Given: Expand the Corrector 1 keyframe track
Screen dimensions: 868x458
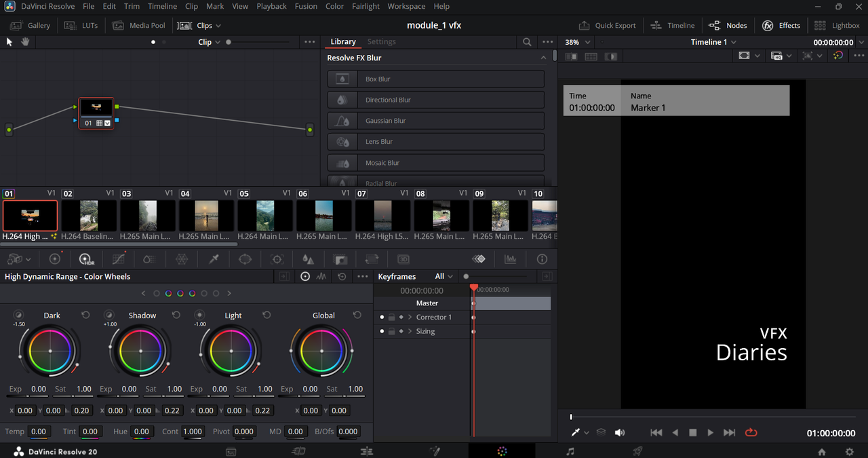Looking at the screenshot, I should [x=410, y=318].
